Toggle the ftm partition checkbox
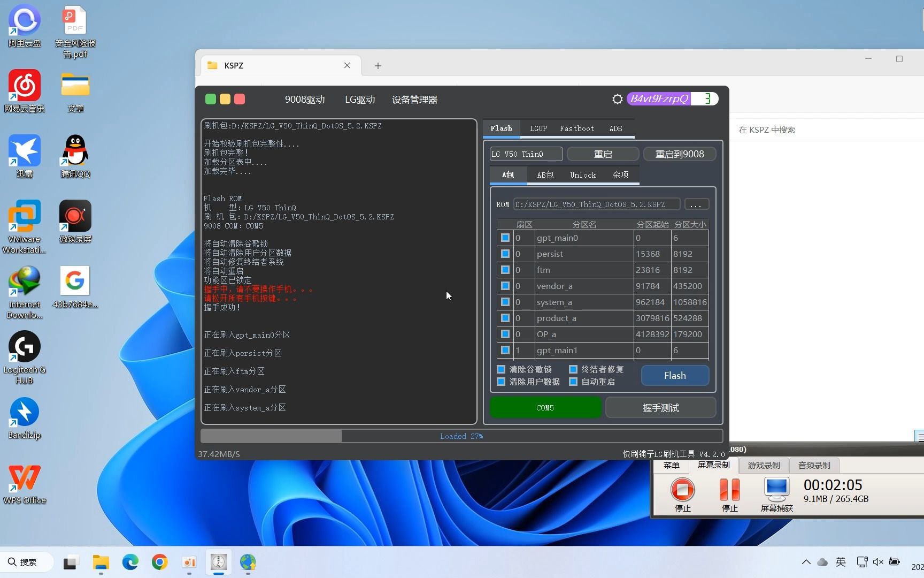The width and height of the screenshot is (924, 578). (x=505, y=270)
